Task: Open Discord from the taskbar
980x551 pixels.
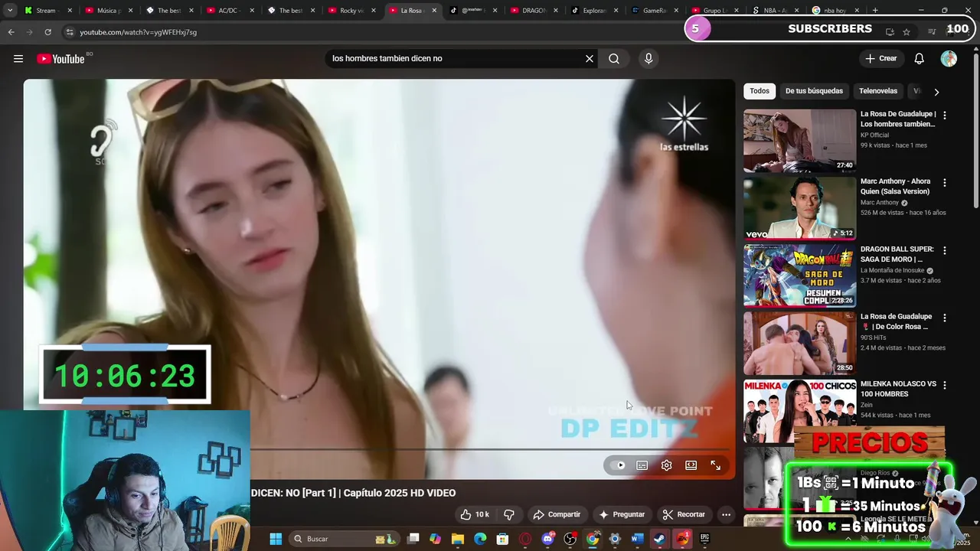Action: (x=547, y=539)
